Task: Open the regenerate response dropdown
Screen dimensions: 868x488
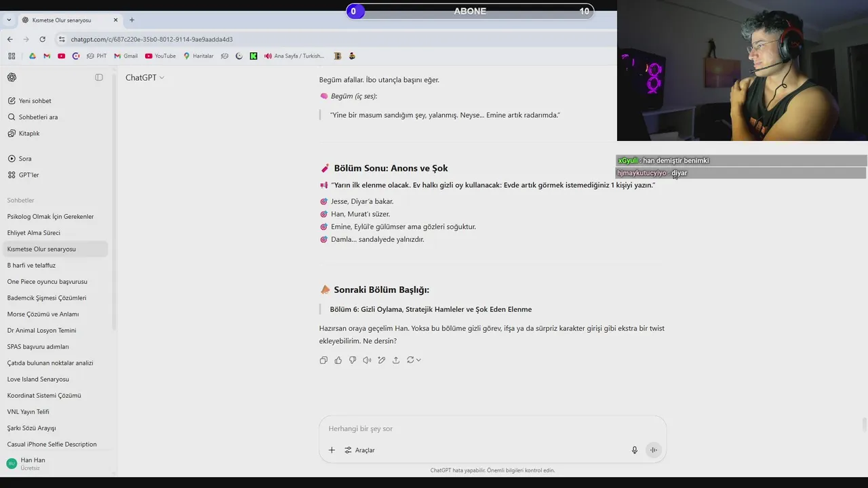Action: pos(414,360)
